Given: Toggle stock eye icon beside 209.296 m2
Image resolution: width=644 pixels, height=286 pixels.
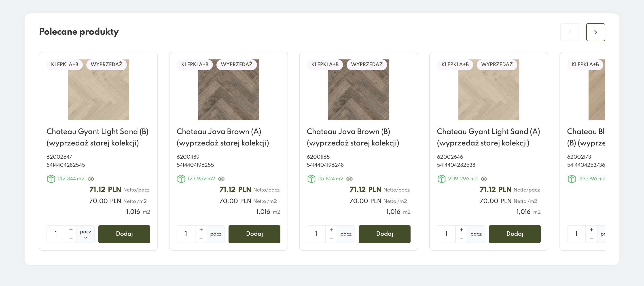Looking at the screenshot, I should pos(484,179).
